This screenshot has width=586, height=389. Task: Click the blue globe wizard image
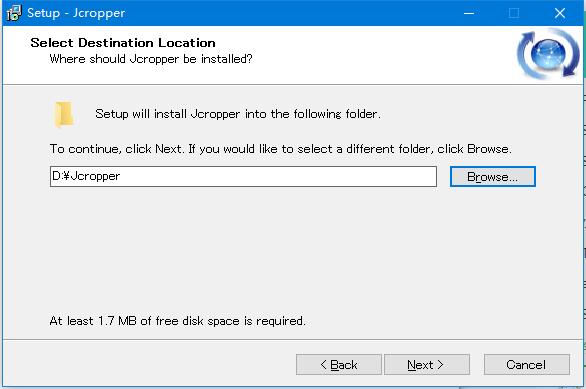(548, 54)
